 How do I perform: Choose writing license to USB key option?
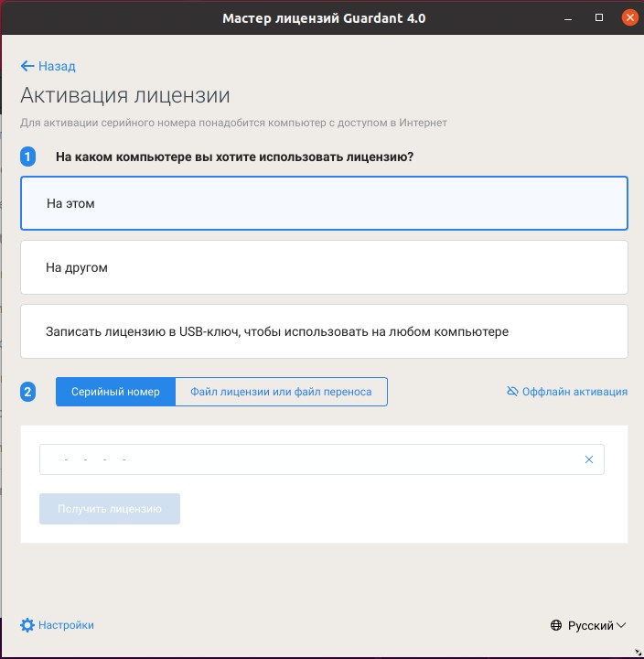324,331
